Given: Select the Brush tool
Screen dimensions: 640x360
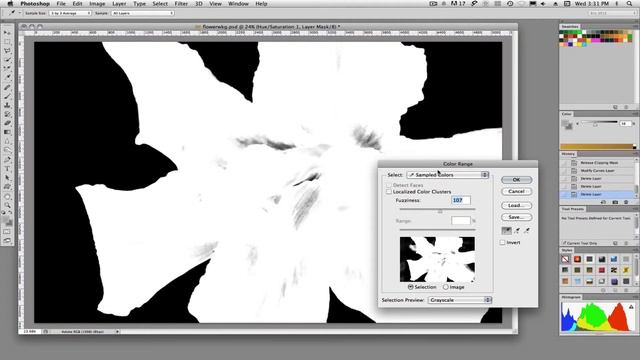Looking at the screenshot, I should point(7,96).
